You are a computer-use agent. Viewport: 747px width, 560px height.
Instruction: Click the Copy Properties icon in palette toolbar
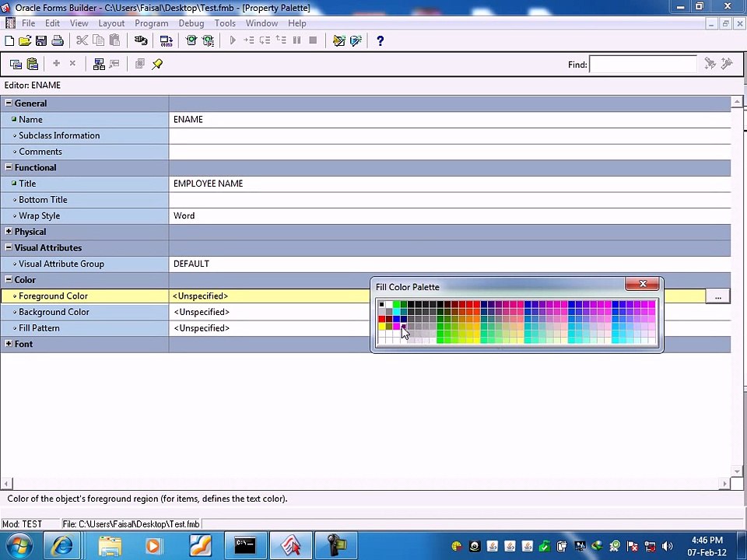tap(16, 64)
